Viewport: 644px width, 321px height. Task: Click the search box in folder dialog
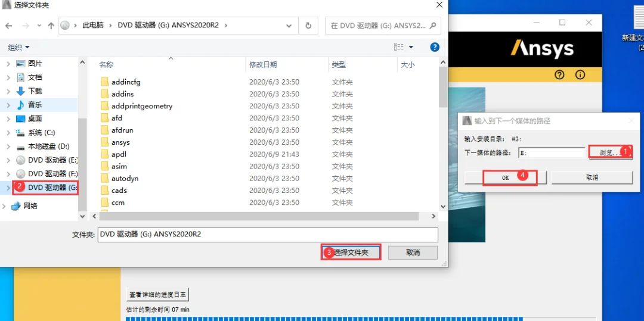point(383,26)
